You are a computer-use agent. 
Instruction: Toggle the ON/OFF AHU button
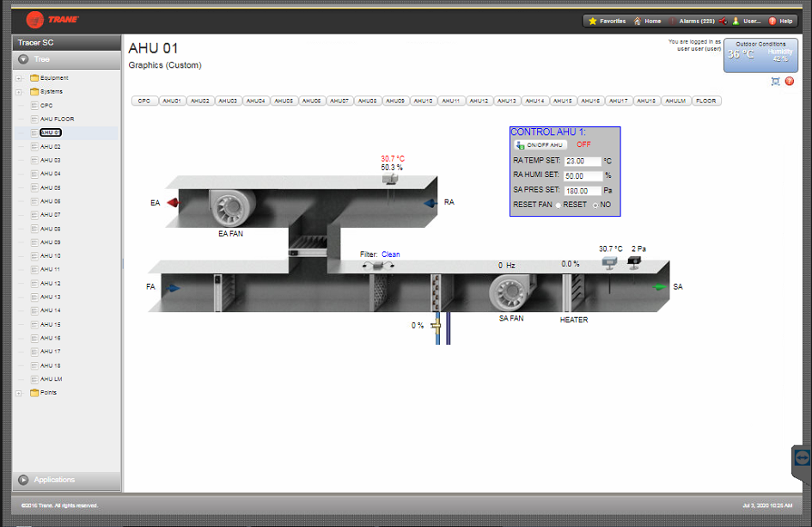[x=540, y=145]
